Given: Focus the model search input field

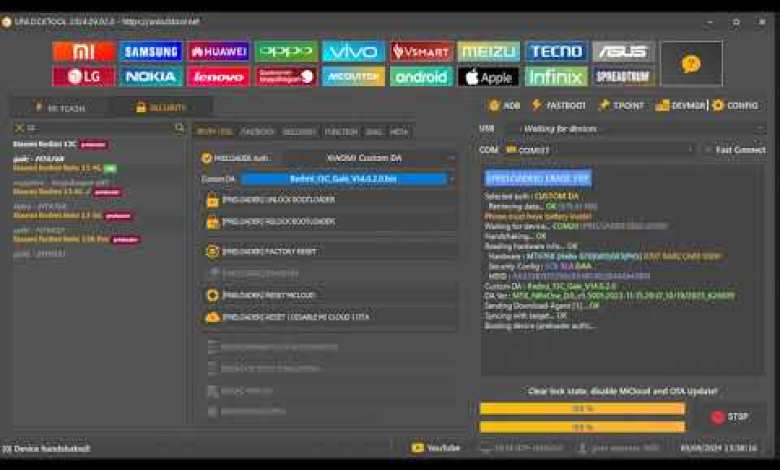Looking at the screenshot, I should coord(99,128).
